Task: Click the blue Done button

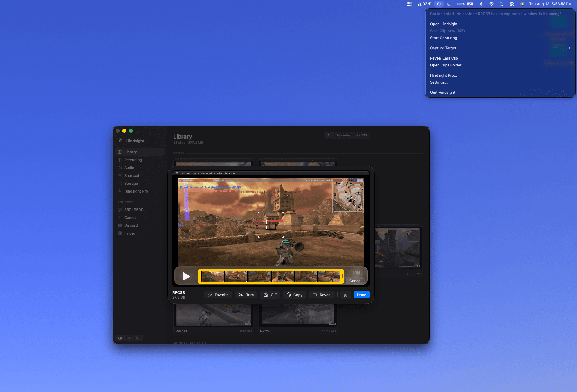Action: pos(361,295)
